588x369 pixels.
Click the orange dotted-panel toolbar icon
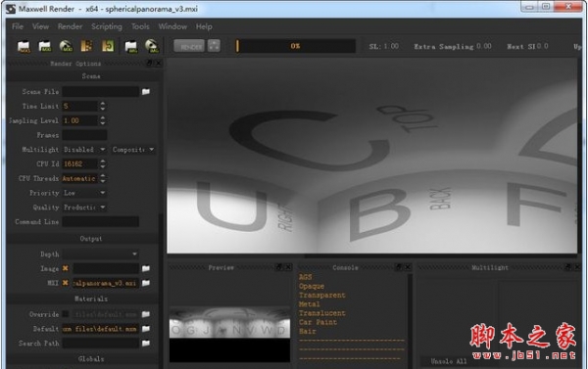point(86,46)
